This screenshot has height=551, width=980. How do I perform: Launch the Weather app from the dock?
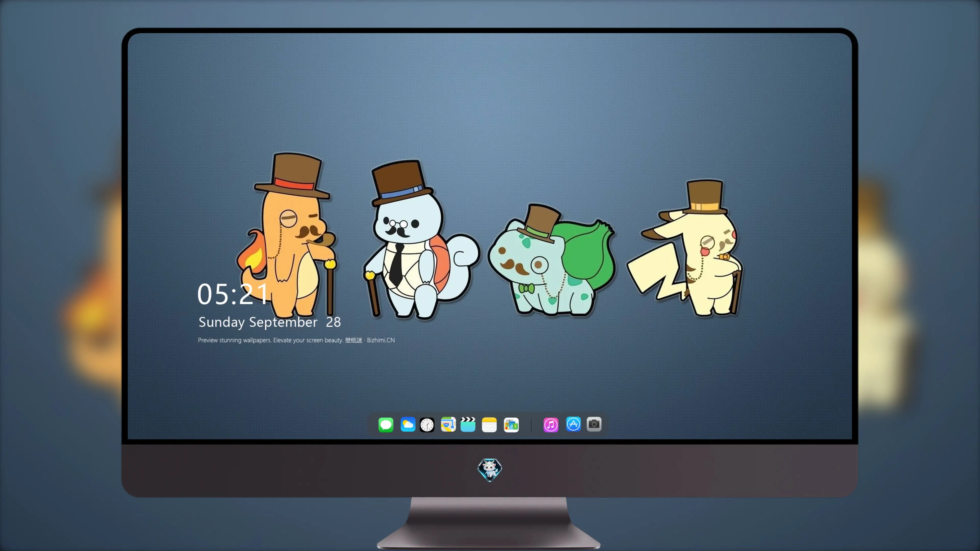(408, 424)
